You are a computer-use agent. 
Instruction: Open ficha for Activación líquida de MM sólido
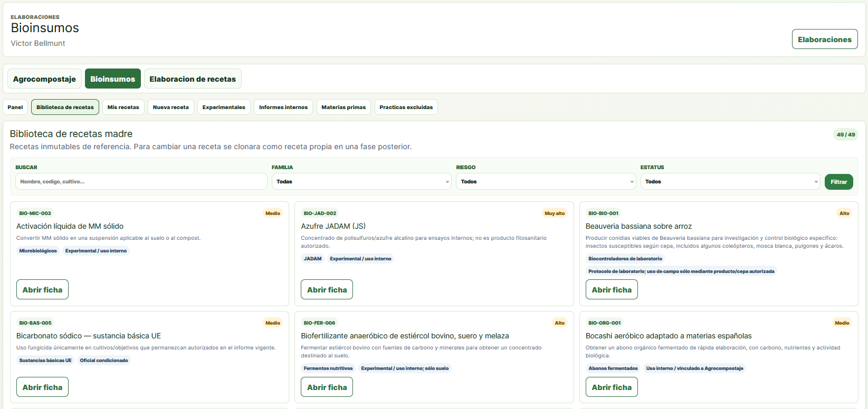pyautogui.click(x=42, y=289)
